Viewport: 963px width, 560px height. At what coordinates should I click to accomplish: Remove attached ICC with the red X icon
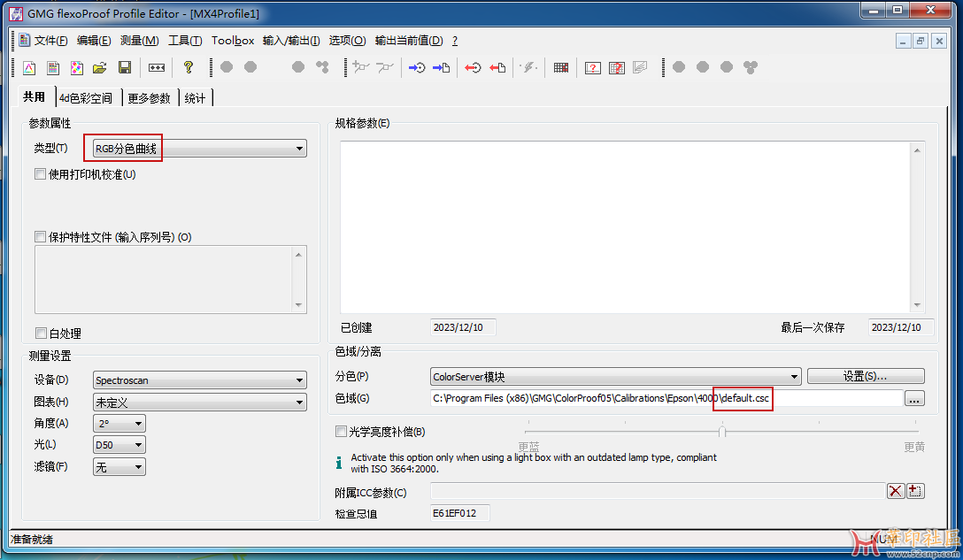coord(896,491)
